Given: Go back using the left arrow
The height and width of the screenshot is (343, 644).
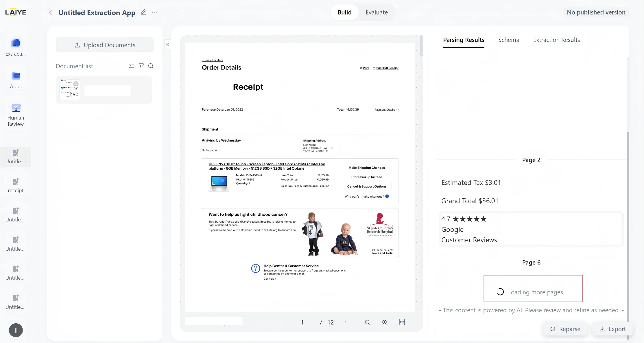Looking at the screenshot, I should (51, 12).
